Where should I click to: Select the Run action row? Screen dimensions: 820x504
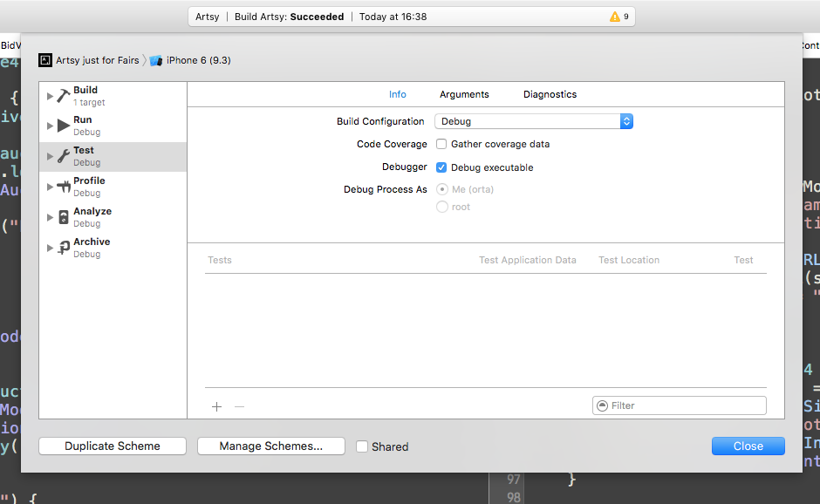[113, 126]
